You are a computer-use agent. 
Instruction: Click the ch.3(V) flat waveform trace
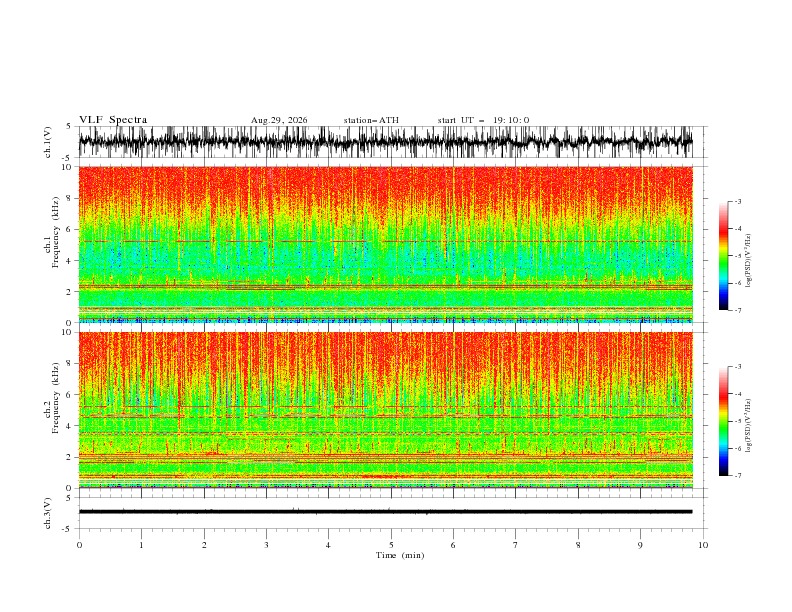(x=385, y=512)
